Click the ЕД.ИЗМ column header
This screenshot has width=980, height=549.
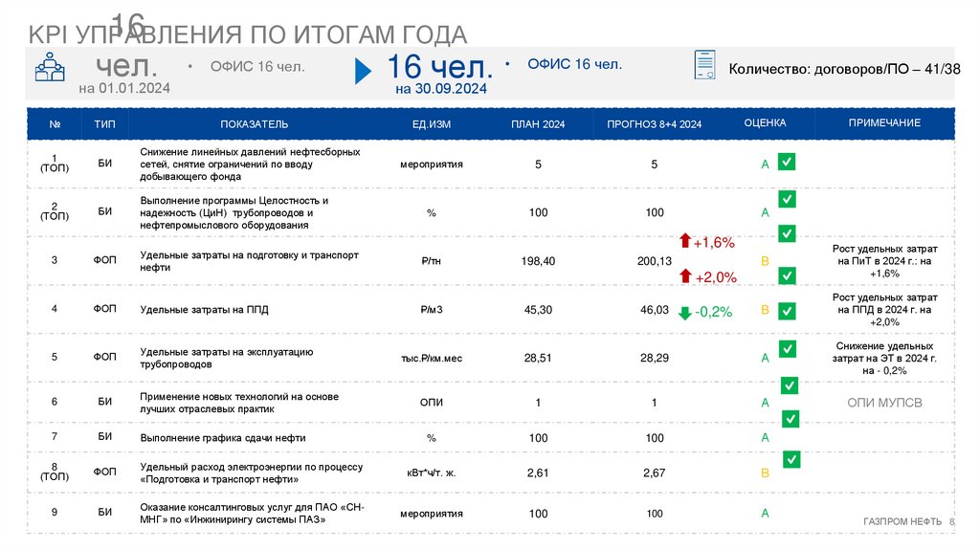tap(432, 123)
